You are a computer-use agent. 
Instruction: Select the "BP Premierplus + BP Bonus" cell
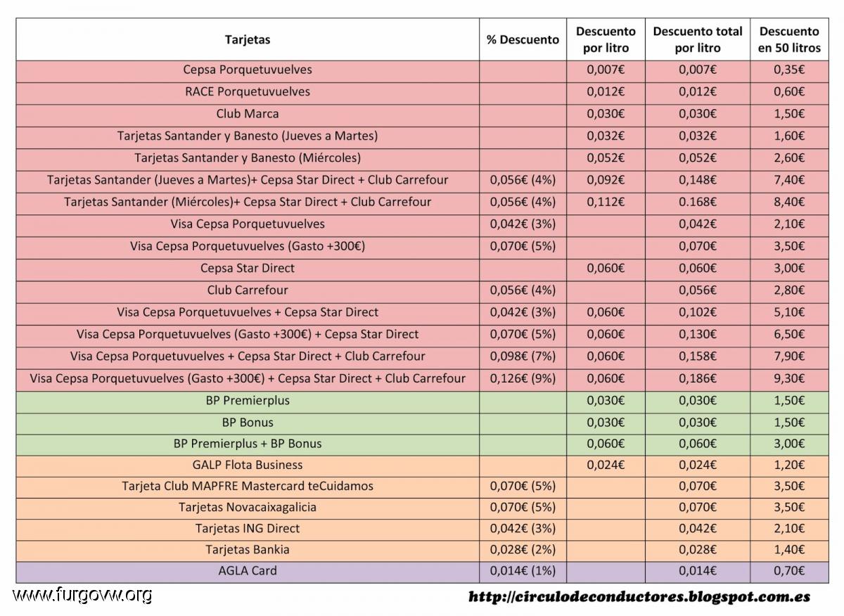coord(248,444)
